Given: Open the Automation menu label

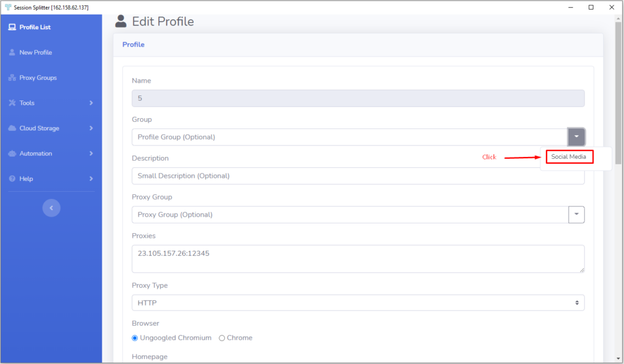Looking at the screenshot, I should point(36,153).
